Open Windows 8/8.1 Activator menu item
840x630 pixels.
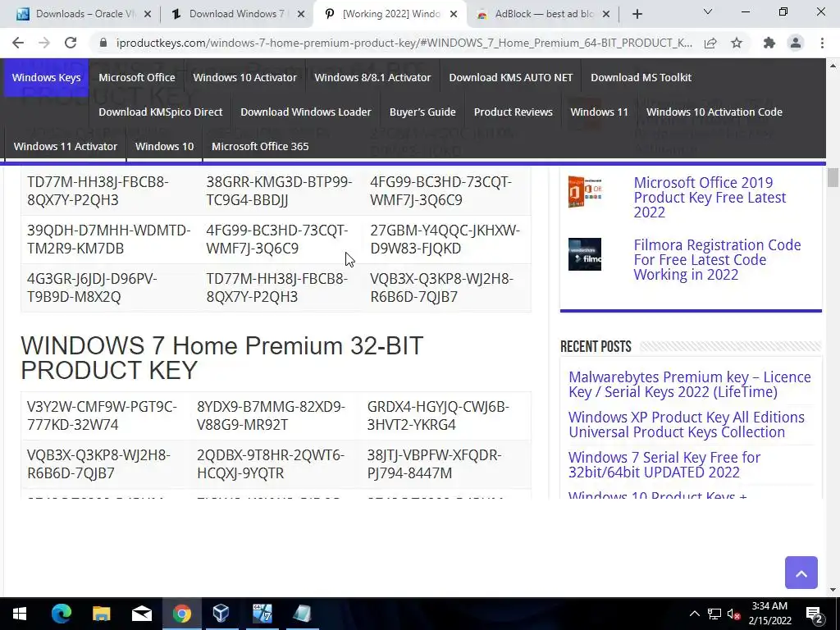pyautogui.click(x=372, y=77)
